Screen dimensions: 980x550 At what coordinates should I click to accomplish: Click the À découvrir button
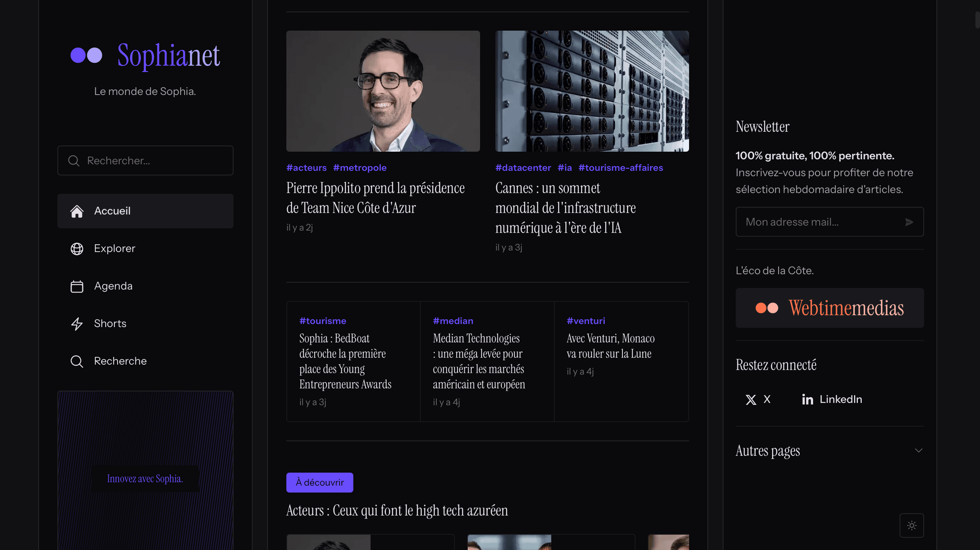tap(320, 483)
